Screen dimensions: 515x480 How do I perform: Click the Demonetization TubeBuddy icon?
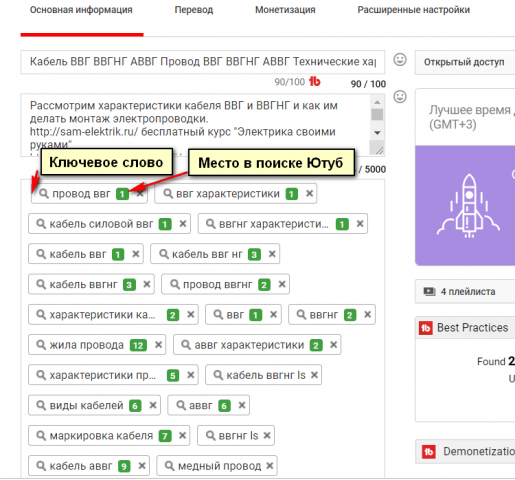pos(429,452)
